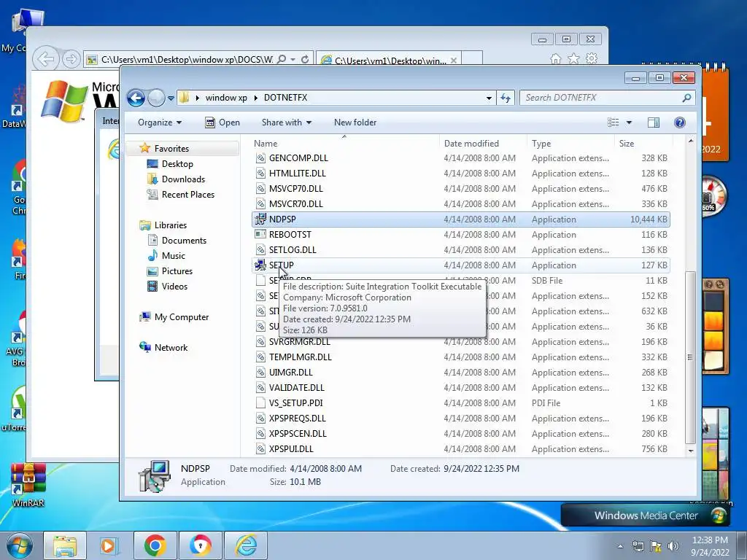This screenshot has width=747, height=560.
Task: Click Internet Explorer back button in rear window
Action: click(x=46, y=60)
